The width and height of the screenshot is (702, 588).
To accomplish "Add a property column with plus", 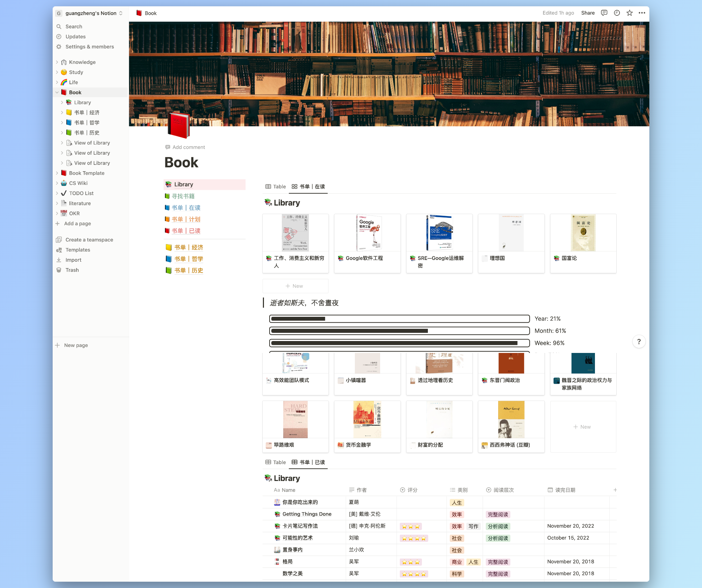I will pos(615,490).
